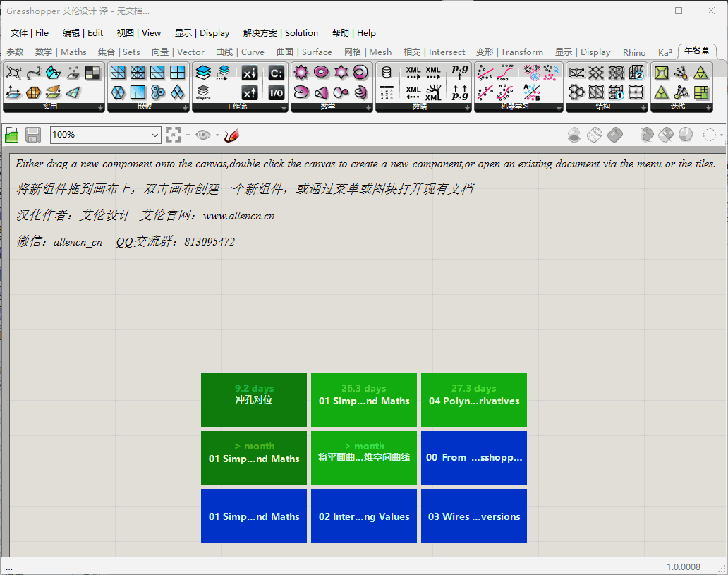
Task: Expand the zoom extents dropdown arrow
Action: pyautogui.click(x=188, y=135)
